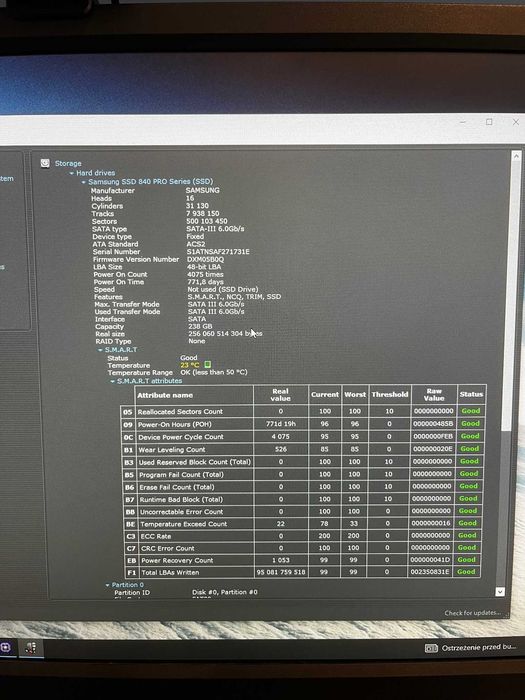Select Program Fail Count (Total) row

(302, 474)
